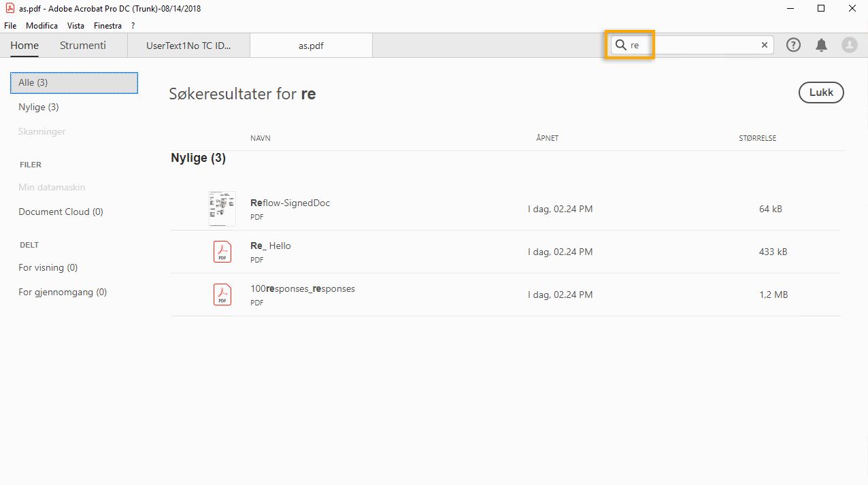
Task: Click the Acrobat app icon in title bar
Action: pos(10,9)
